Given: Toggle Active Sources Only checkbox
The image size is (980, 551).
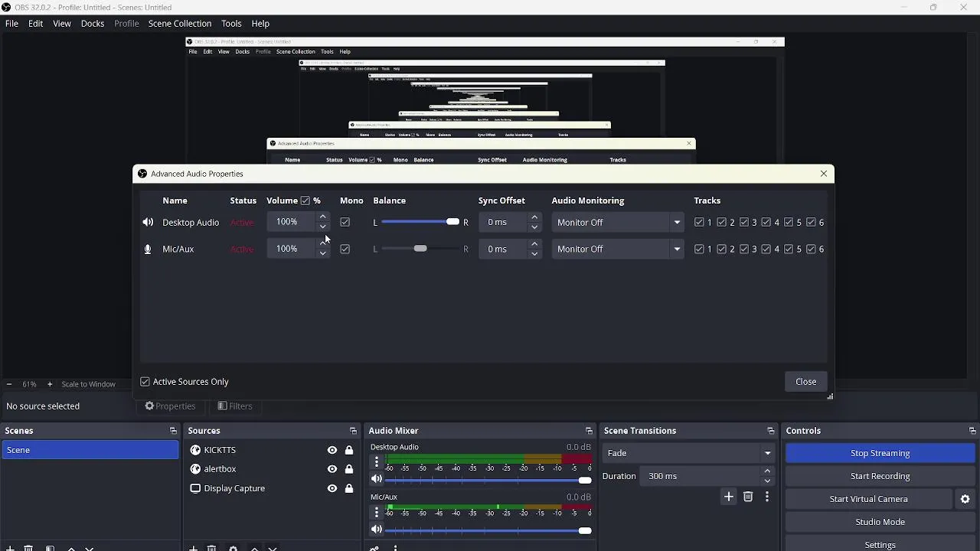Looking at the screenshot, I should [x=145, y=382].
